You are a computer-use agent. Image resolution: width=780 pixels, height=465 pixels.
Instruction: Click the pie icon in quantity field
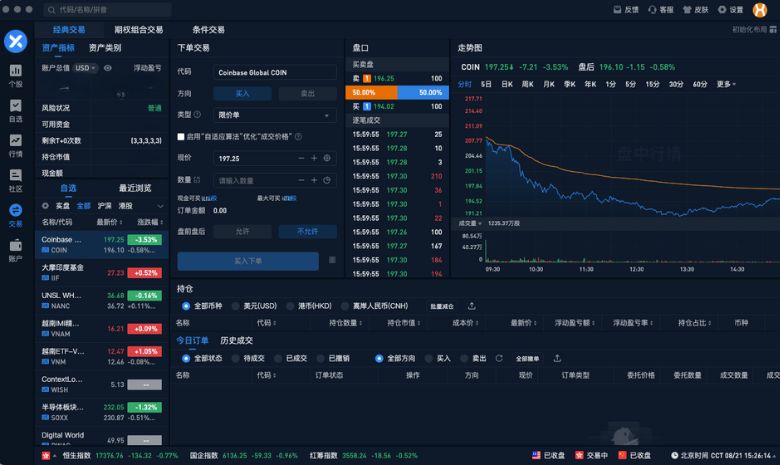[x=327, y=180]
